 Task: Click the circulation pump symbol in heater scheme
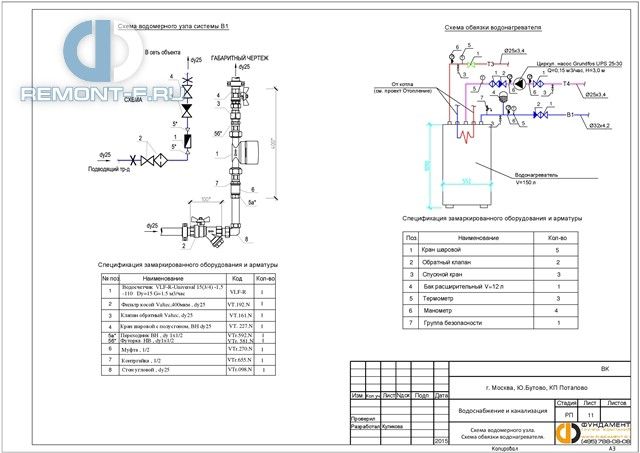520,84
